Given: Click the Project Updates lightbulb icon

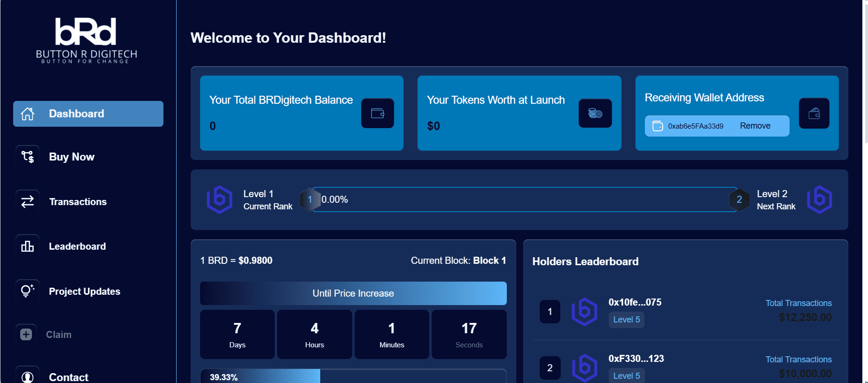Looking at the screenshot, I should [28, 291].
